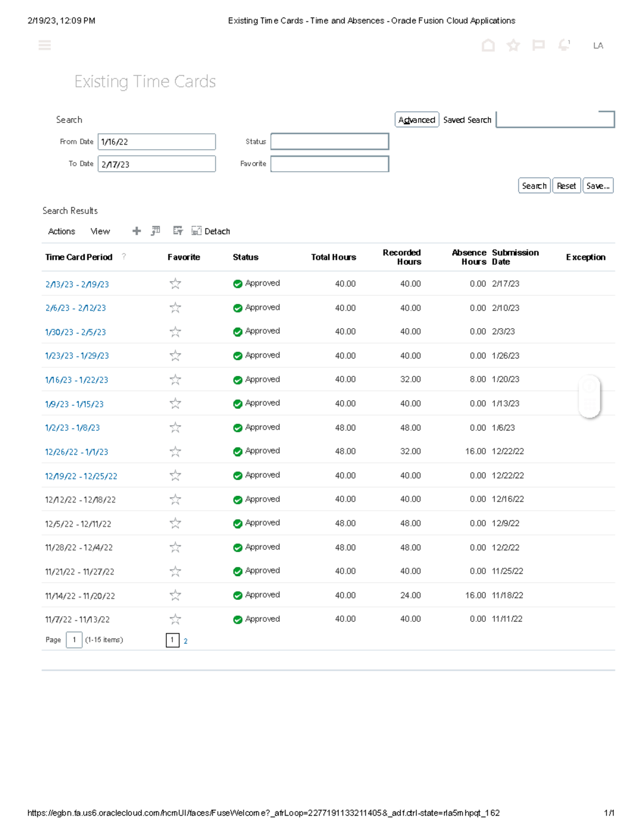The image size is (644, 834).
Task: Open time card 1/16/23 - 1/22/23
Action: click(x=76, y=379)
